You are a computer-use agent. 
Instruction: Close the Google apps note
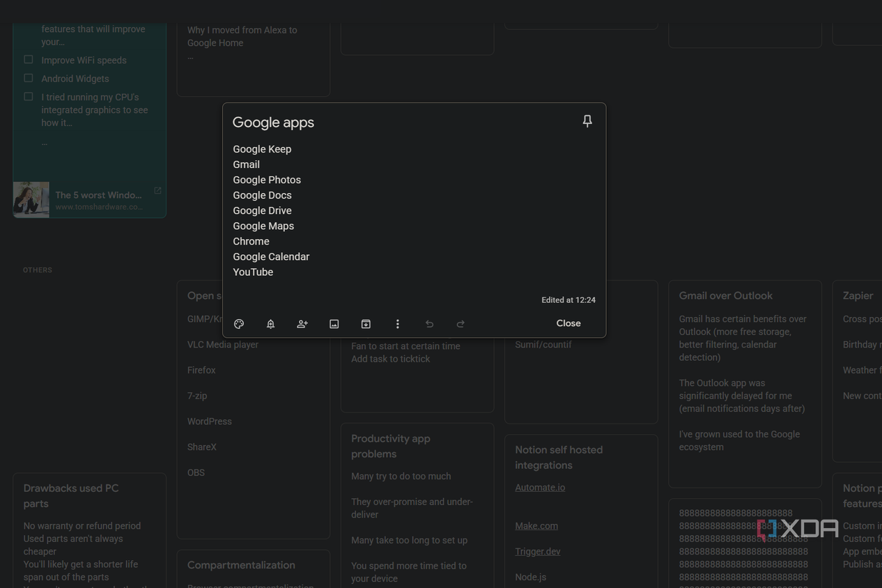click(x=568, y=323)
